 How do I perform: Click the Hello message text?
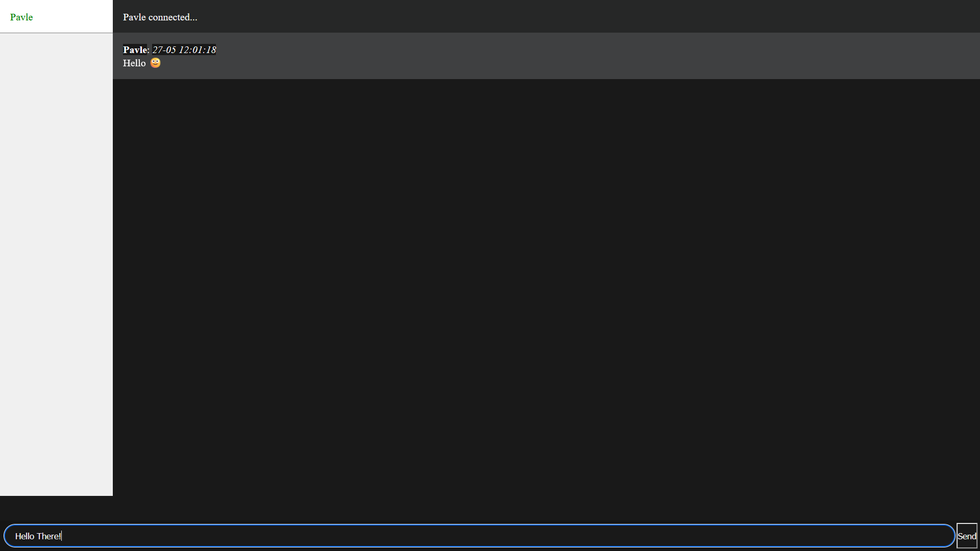(x=134, y=63)
